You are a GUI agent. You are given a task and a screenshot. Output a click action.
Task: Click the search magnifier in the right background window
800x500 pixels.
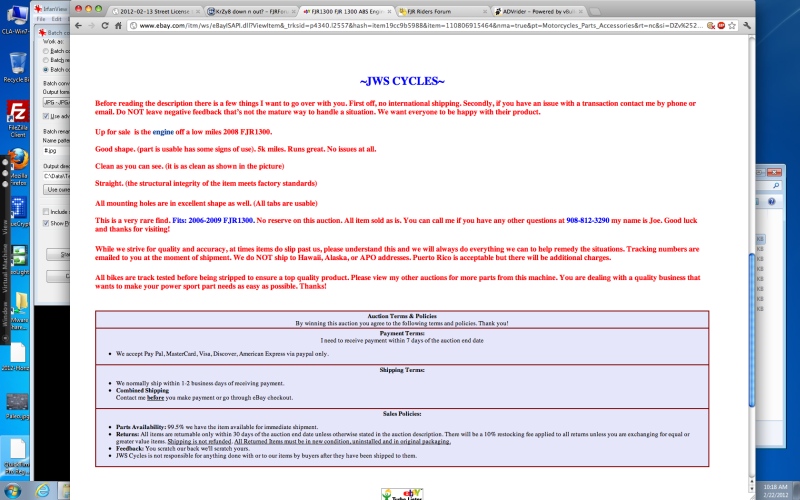[776, 186]
